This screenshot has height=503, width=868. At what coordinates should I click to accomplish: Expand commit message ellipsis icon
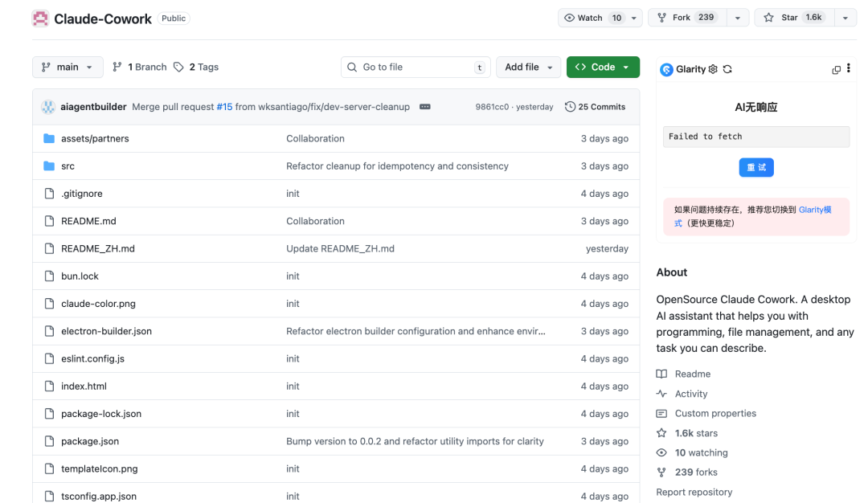pyautogui.click(x=425, y=107)
